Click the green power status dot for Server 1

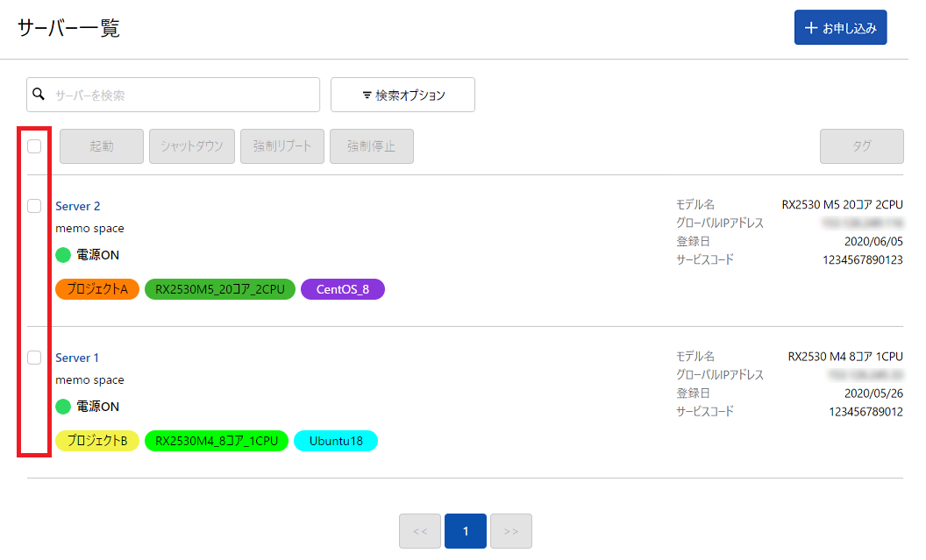61,407
